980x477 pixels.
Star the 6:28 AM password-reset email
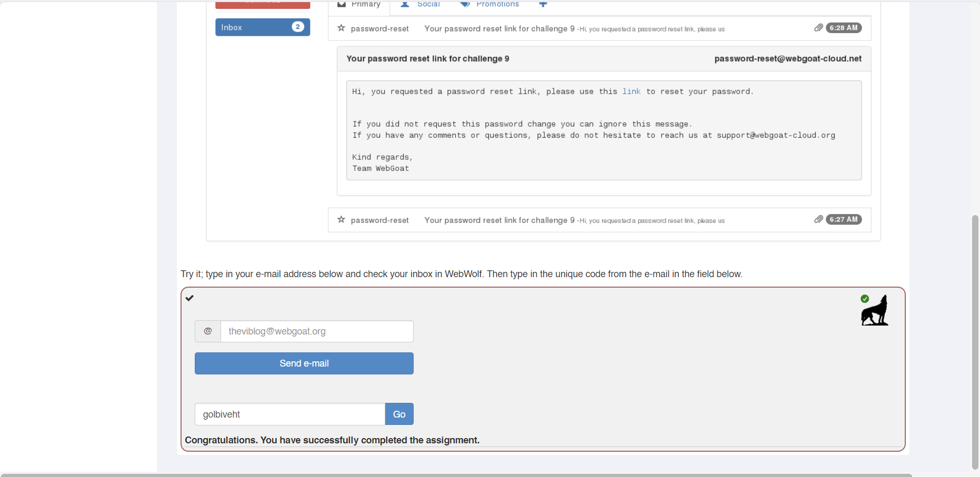click(341, 28)
